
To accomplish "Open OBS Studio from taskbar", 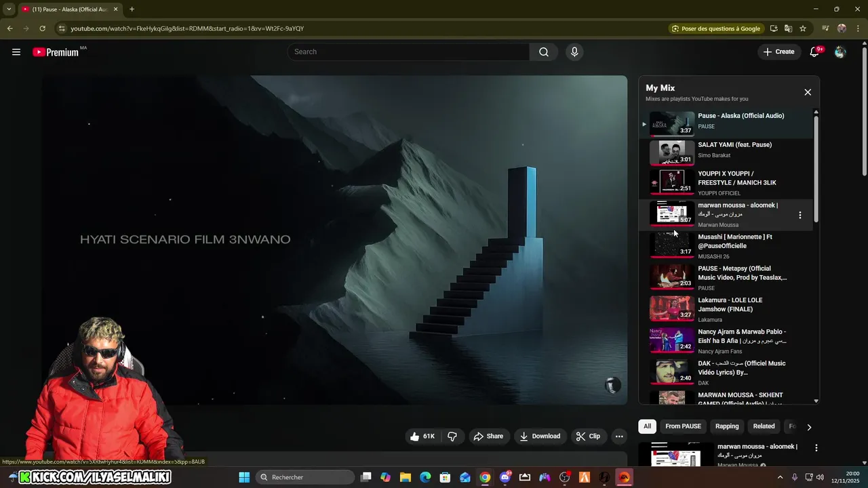I will coord(564,477).
